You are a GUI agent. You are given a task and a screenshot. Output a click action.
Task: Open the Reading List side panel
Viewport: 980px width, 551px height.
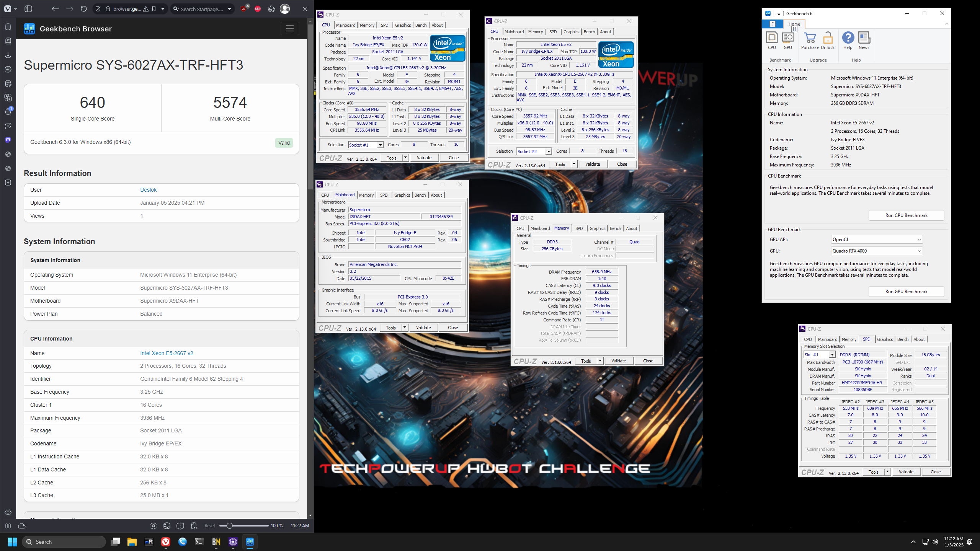click(8, 41)
